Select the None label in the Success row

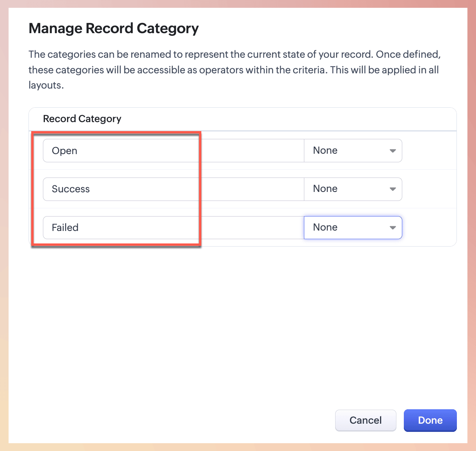pyautogui.click(x=325, y=189)
